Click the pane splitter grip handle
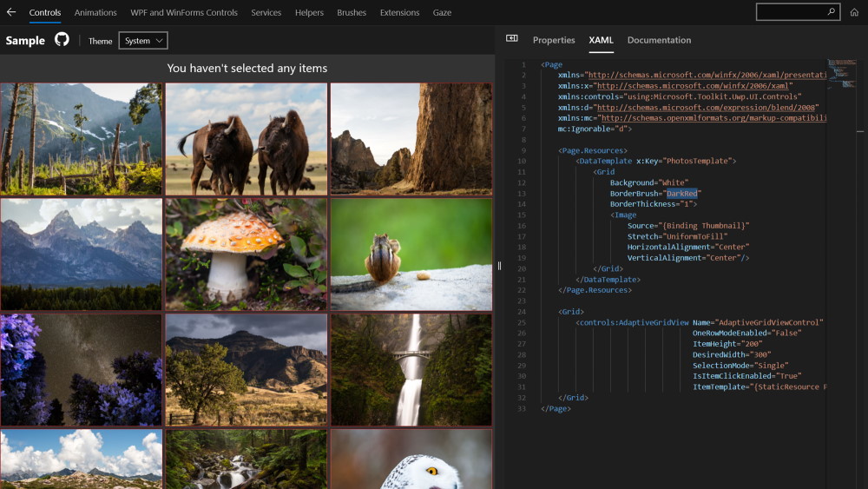Viewport: 868px width, 489px height. click(x=499, y=266)
